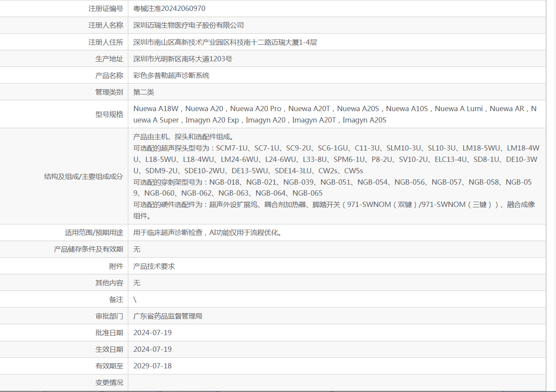This screenshot has height=392, width=556.
Task: Click puncture guide model NGB-065
Action: [x=307, y=193]
